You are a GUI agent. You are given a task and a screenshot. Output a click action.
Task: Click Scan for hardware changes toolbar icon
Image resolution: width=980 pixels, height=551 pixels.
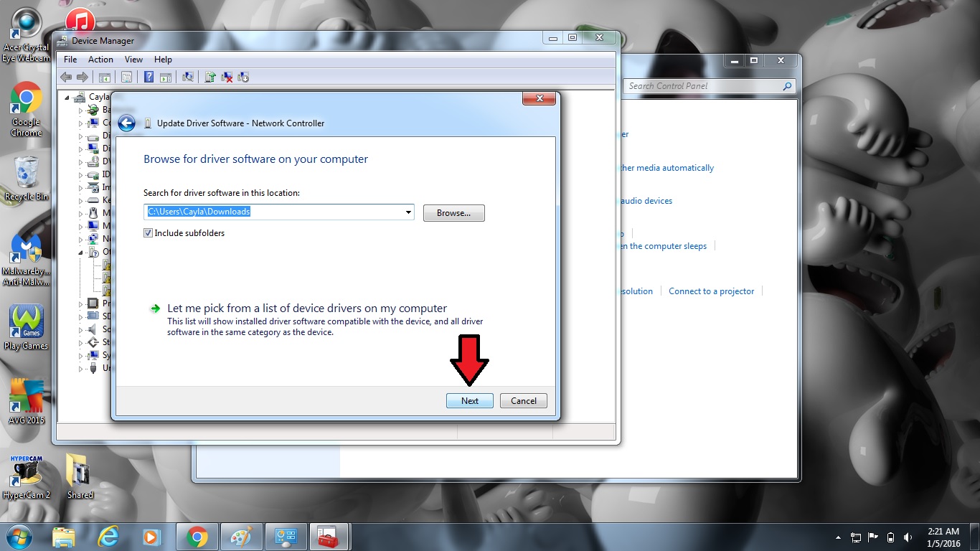pos(188,77)
